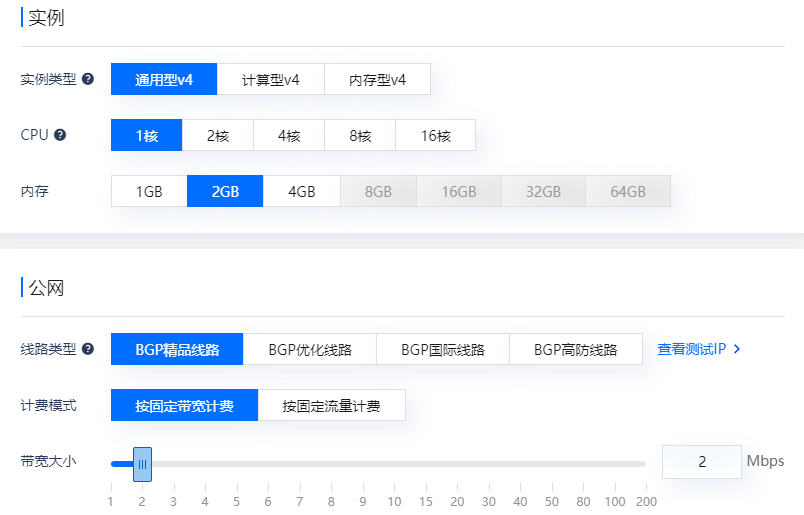Pick the 8核 CPU option
Viewport: 804px width, 515px height.
click(x=360, y=136)
